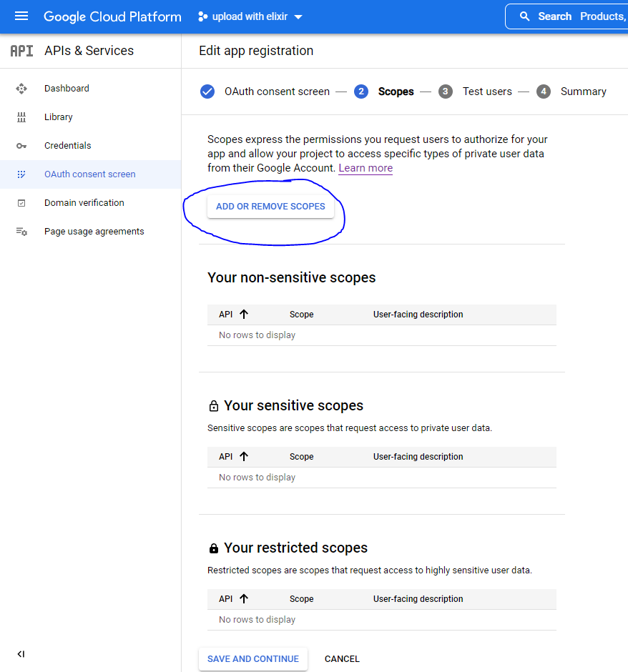
Task: Collapse the sidebar with bottom arrow
Action: point(21,654)
